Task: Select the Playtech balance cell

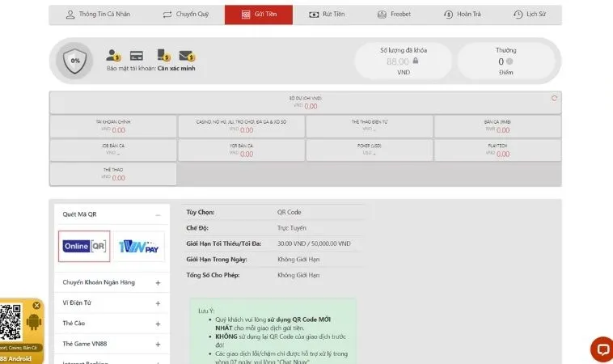Action: point(497,150)
